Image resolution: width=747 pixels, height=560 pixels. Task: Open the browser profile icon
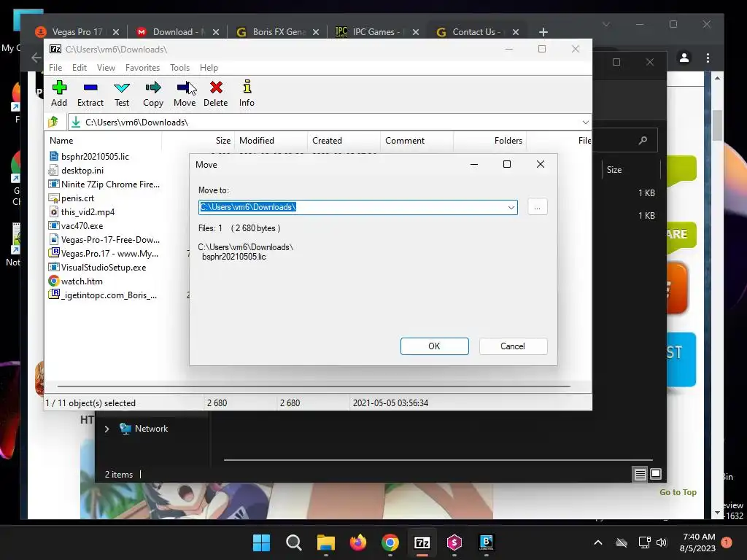click(684, 58)
